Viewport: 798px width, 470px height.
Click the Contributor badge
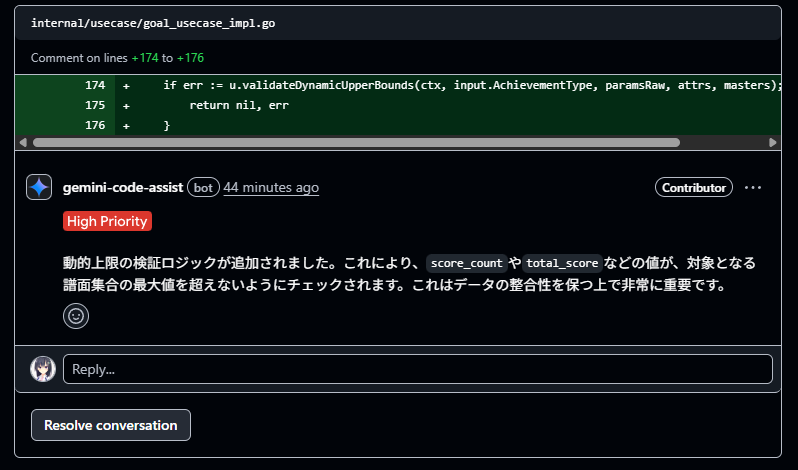(x=694, y=188)
